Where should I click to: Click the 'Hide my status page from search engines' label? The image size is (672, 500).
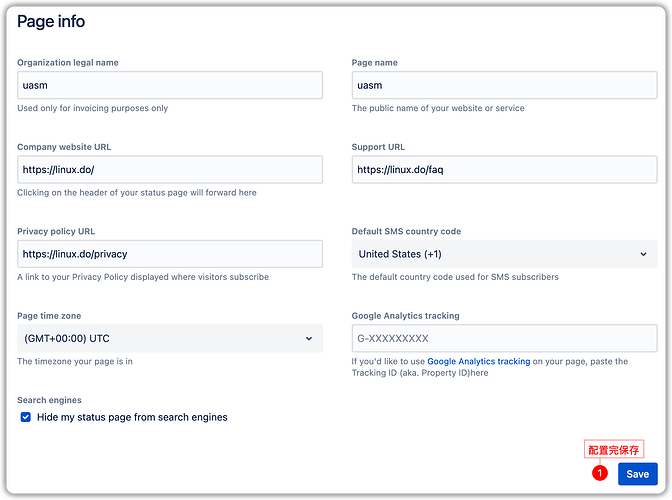point(132,417)
